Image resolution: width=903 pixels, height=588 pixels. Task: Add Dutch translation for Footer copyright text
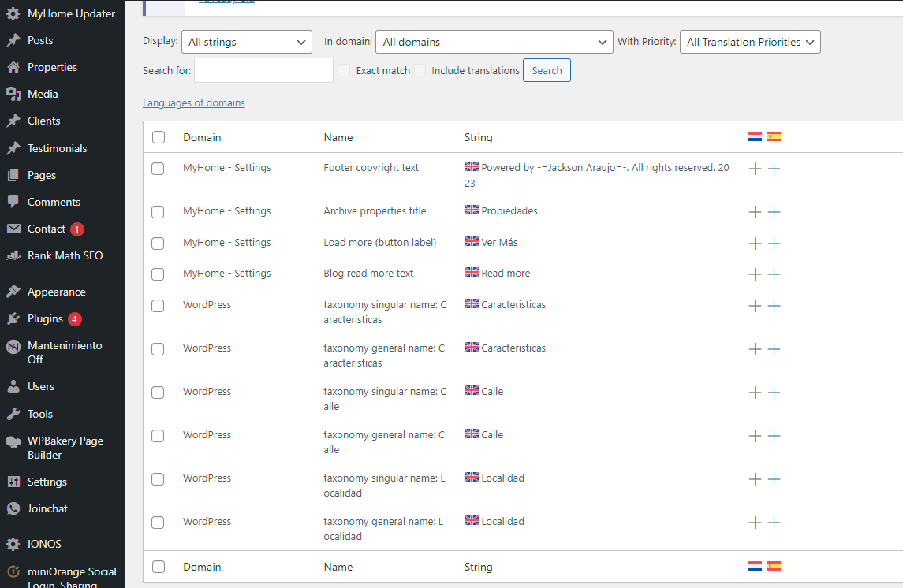tap(755, 169)
